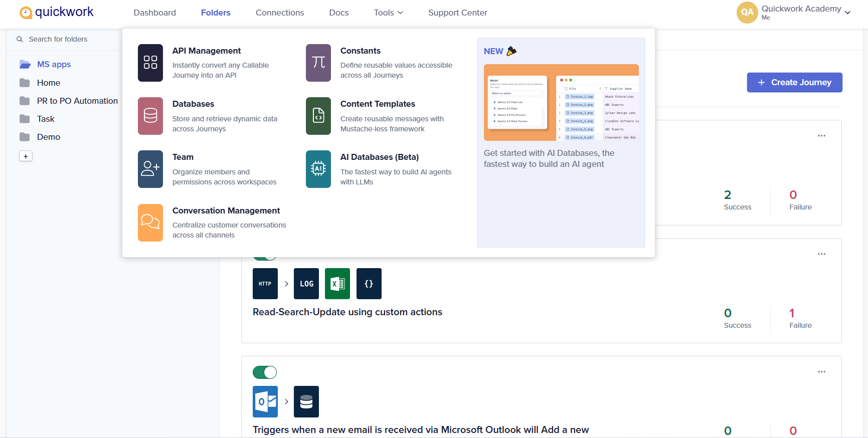Viewport: 868px width, 438px height.
Task: Click the database step icon after Outlook
Action: click(306, 401)
